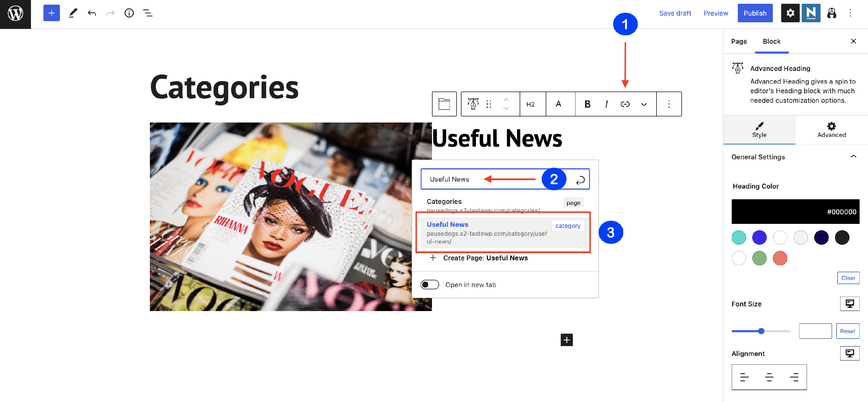Select center text alignment option
Viewport: 868px width, 402px height.
[769, 377]
